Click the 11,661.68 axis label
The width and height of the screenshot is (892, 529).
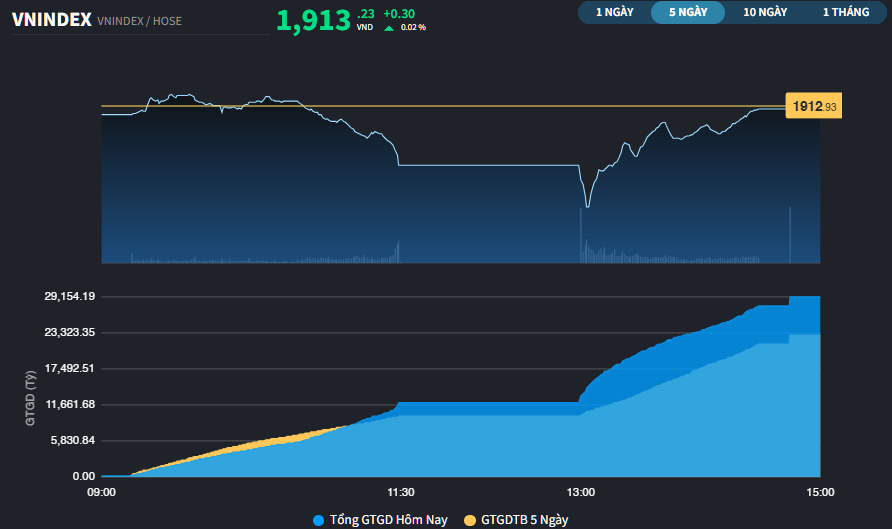[69, 404]
